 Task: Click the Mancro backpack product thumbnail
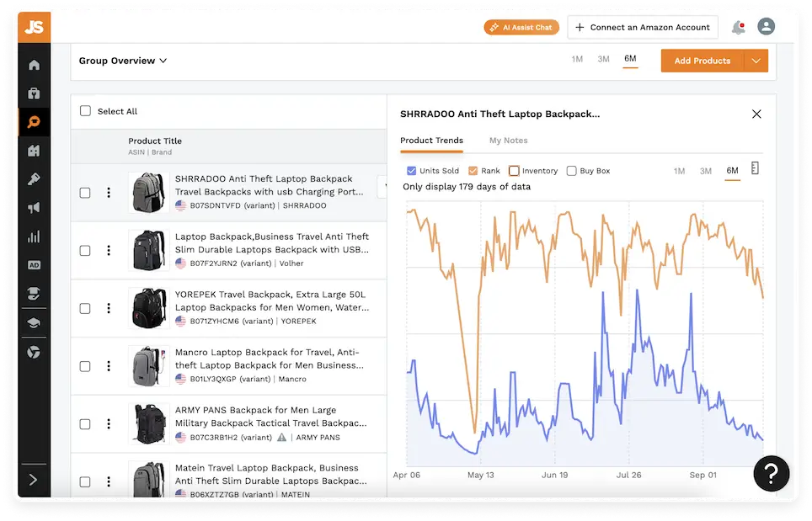coord(148,366)
